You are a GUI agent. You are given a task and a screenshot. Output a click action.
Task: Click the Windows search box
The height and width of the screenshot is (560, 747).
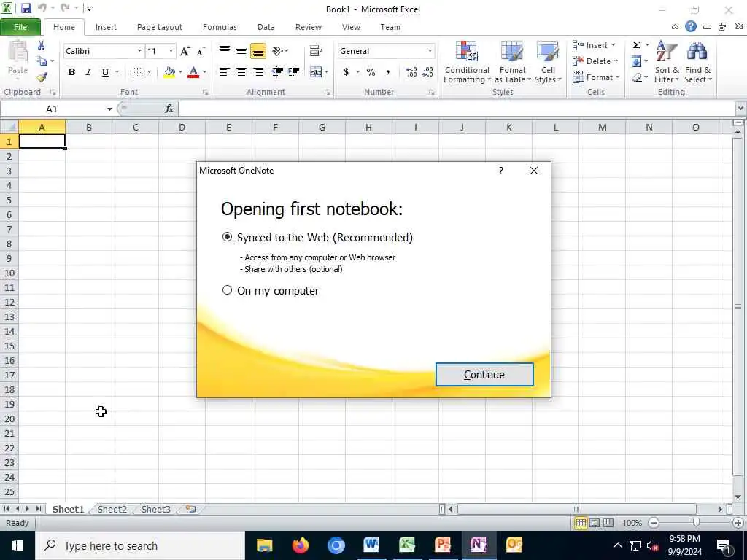click(139, 545)
